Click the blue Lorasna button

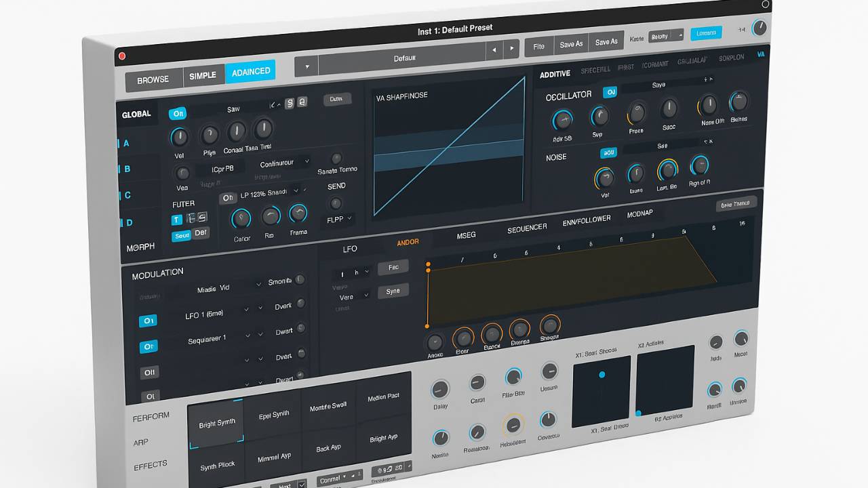point(706,33)
